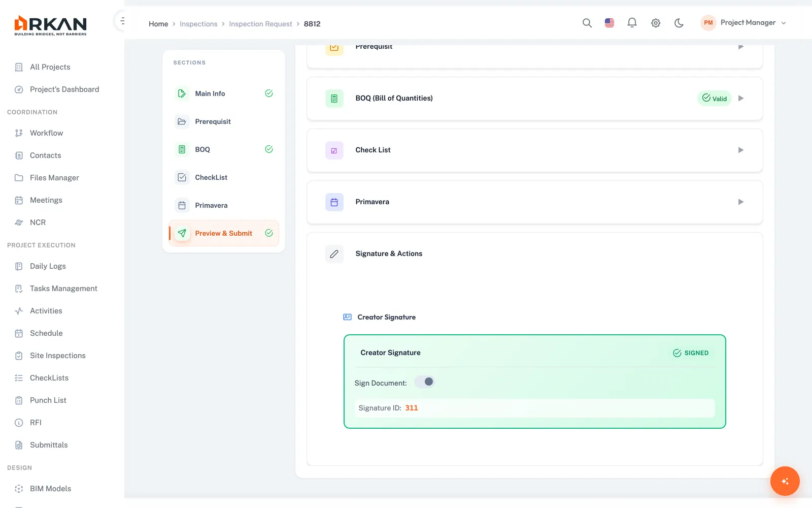Viewport: 812px width, 508px height.
Task: Select CheckList section in Sections panel
Action: (x=224, y=177)
